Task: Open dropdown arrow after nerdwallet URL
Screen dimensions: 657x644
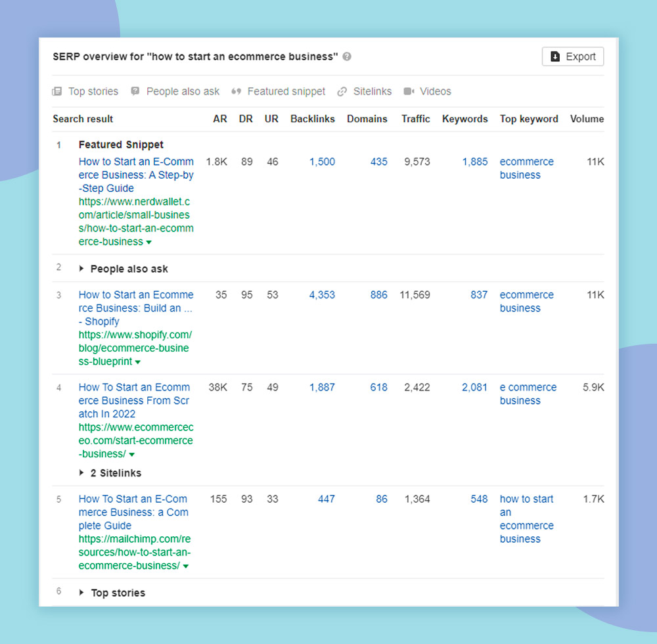Action: coord(148,242)
